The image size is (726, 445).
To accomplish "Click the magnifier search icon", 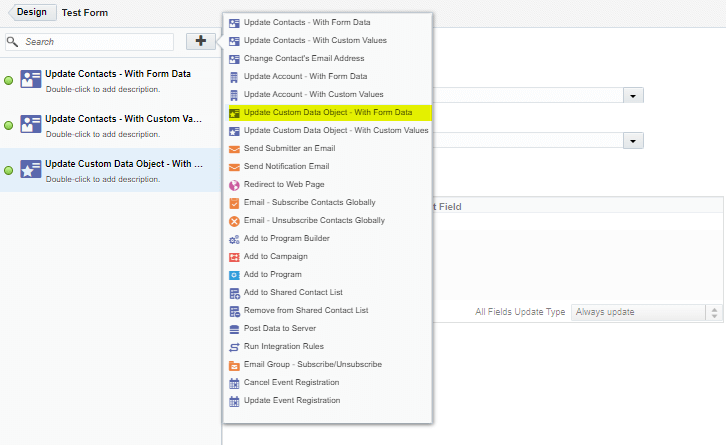I will point(13,42).
